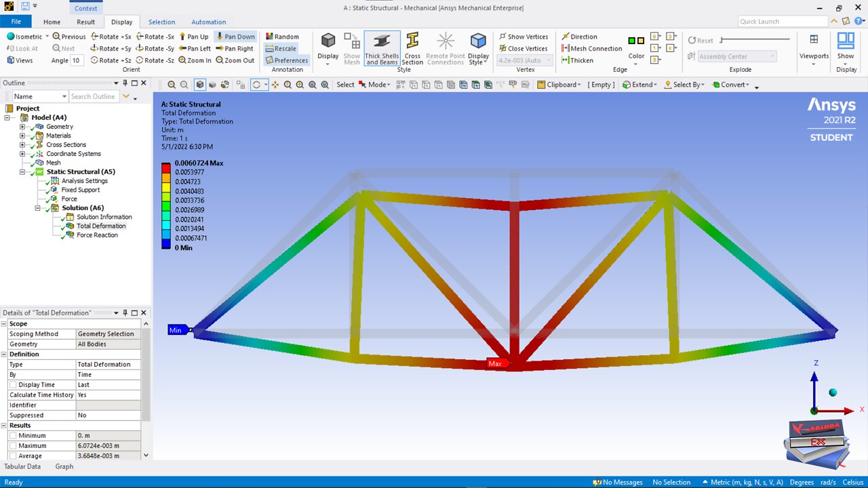Open the Isometric view dropdown
The height and width of the screenshot is (488, 868).
(x=46, y=37)
